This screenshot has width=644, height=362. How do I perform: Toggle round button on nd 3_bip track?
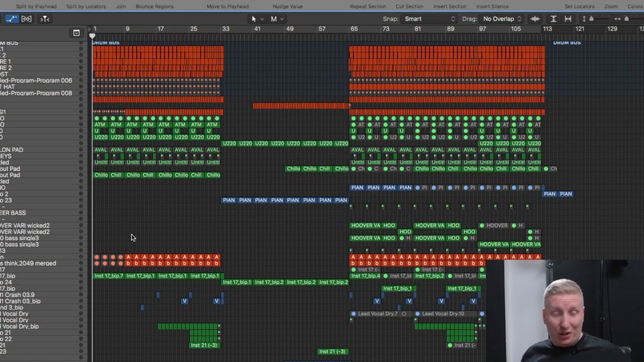click(x=81, y=308)
